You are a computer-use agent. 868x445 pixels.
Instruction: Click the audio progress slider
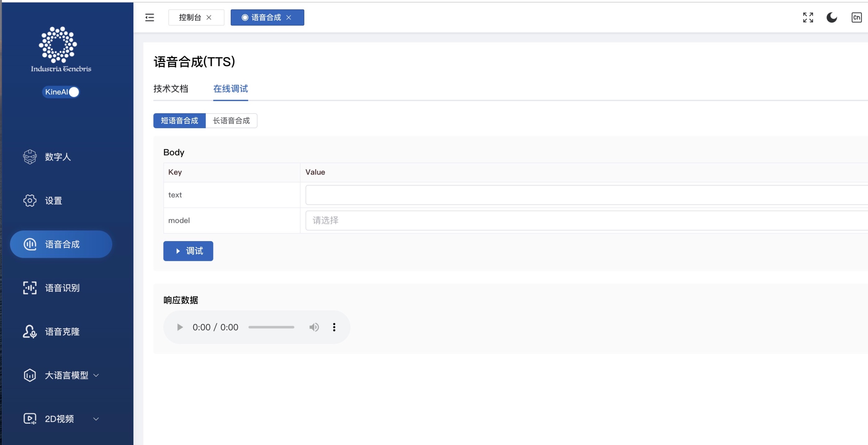[271, 327]
